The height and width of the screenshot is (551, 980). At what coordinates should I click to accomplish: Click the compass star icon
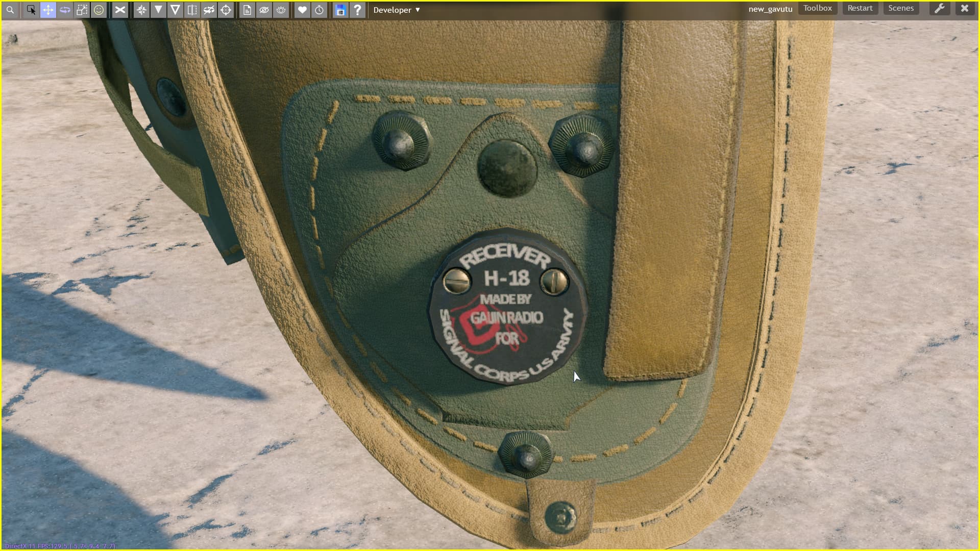142,10
